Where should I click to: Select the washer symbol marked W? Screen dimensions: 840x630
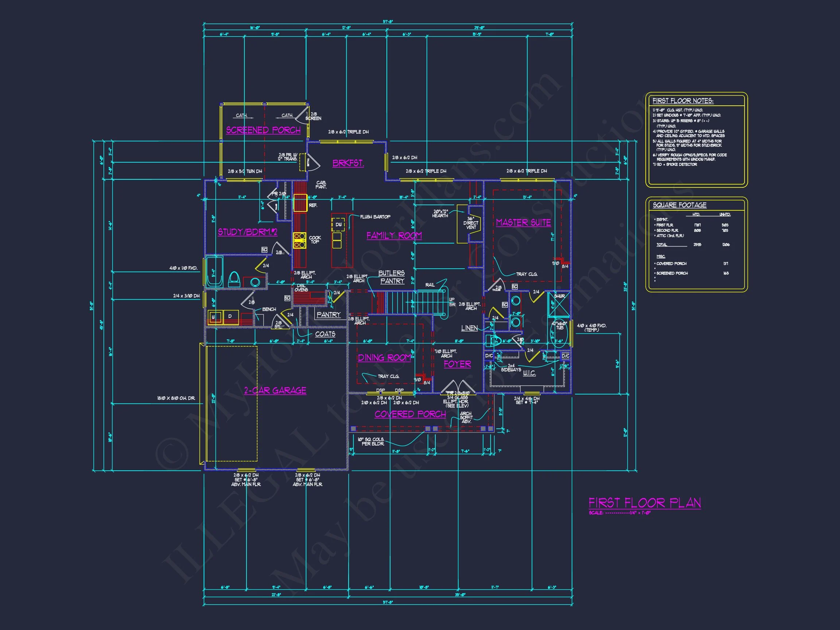215,317
